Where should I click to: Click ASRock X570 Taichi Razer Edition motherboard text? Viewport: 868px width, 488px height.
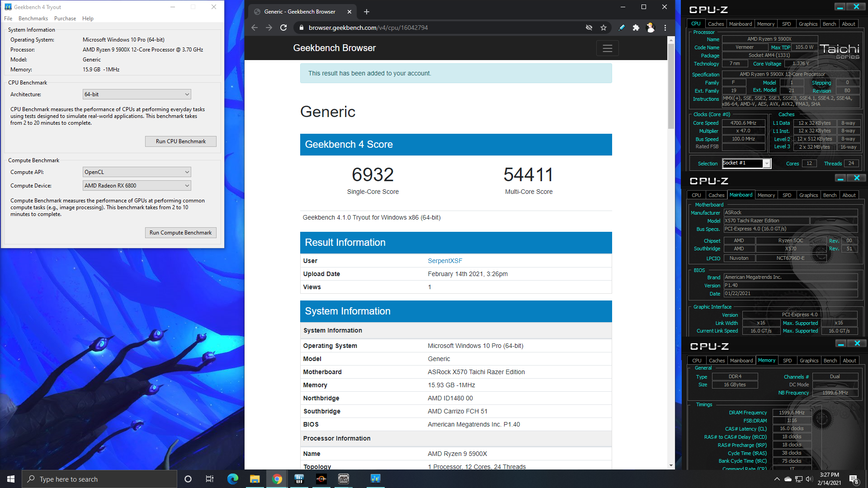[x=476, y=372]
